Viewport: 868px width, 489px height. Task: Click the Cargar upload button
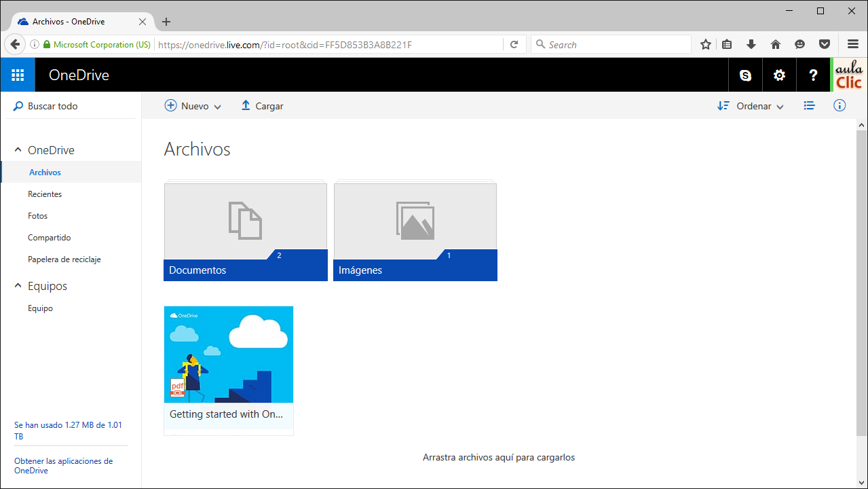pos(262,106)
